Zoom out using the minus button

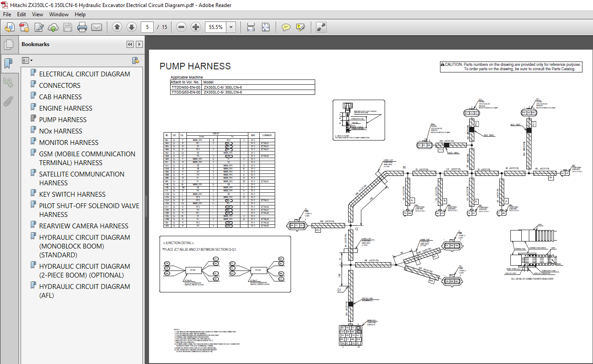tap(182, 27)
